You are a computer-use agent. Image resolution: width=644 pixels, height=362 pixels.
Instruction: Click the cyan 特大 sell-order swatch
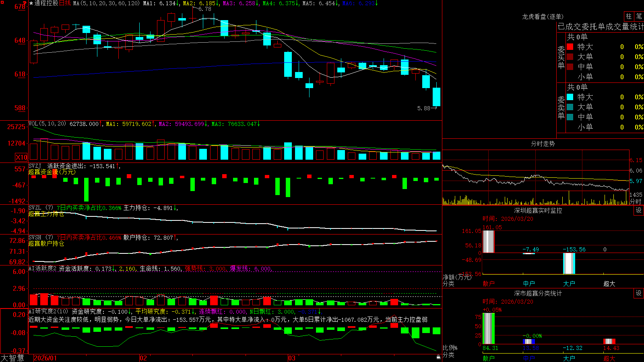point(570,97)
